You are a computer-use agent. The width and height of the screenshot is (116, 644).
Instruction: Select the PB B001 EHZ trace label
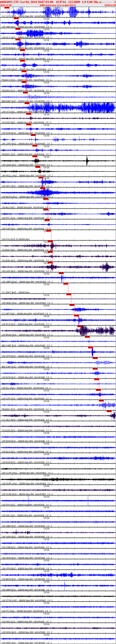(x=27, y=154)
